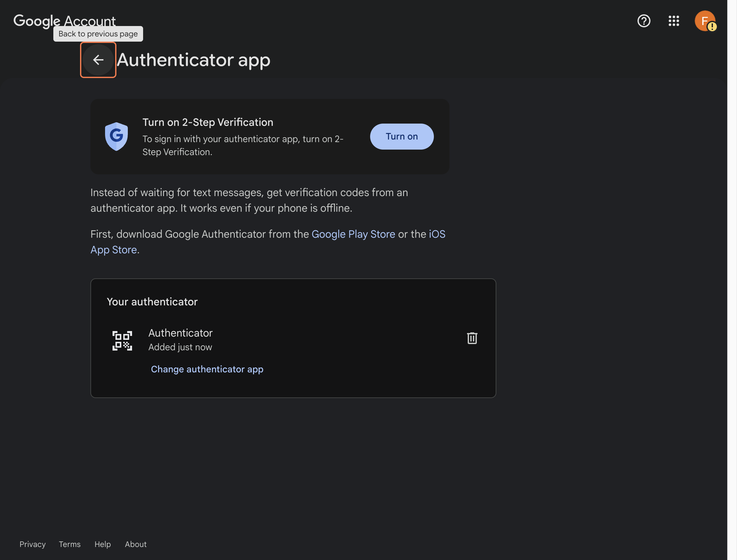The height and width of the screenshot is (560, 737).
Task: Click the Google Account logo
Action: [x=64, y=21]
